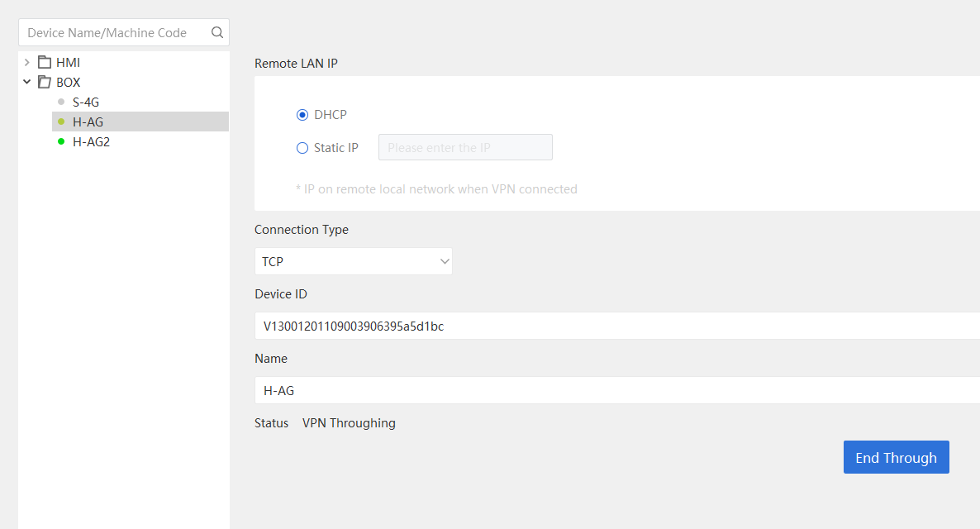The width and height of the screenshot is (980, 529).
Task: Click the BOX folder icon
Action: [45, 82]
